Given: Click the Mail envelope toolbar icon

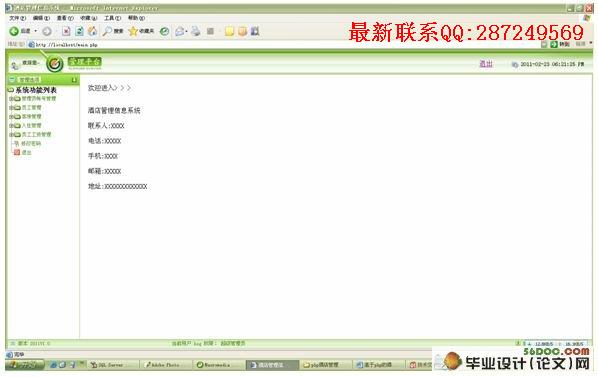Looking at the screenshot, I should (179, 31).
